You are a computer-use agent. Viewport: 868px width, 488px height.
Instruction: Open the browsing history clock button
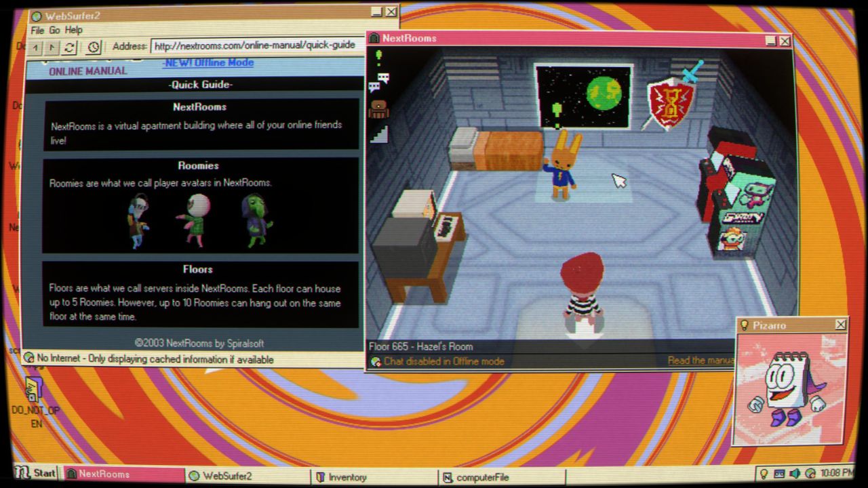(94, 47)
